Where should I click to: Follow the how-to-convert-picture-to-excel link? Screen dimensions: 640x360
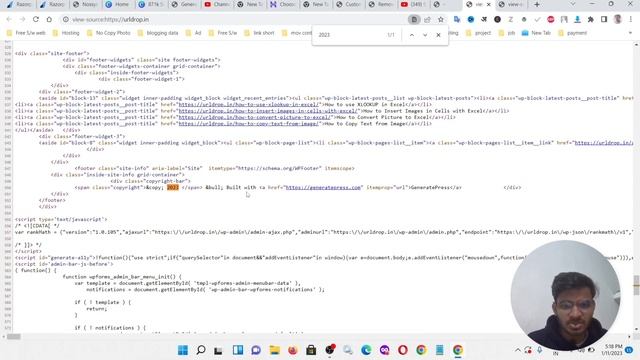[255, 117]
